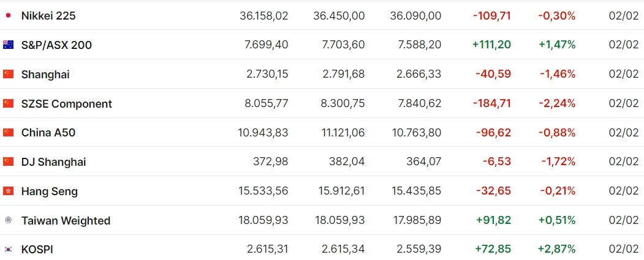Click the China flag next to SZSE Component
The width and height of the screenshot is (644, 260).
coord(8,103)
